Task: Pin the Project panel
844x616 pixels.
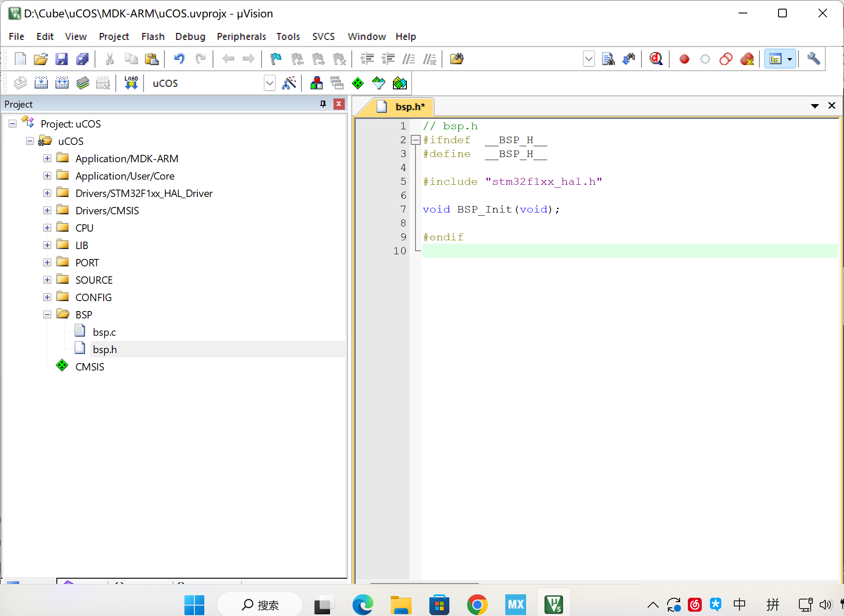Action: click(x=322, y=104)
